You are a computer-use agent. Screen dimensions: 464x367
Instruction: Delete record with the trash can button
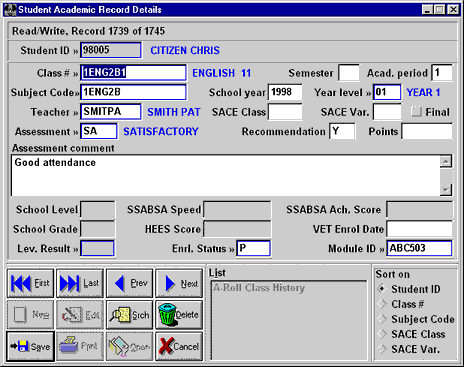[179, 315]
